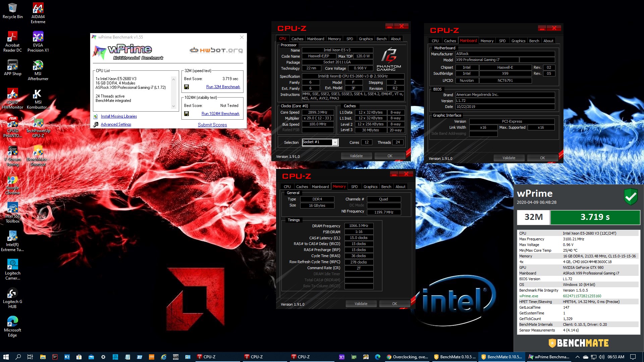Click the wPrime.exe hash value
644x362 pixels.
point(582,296)
